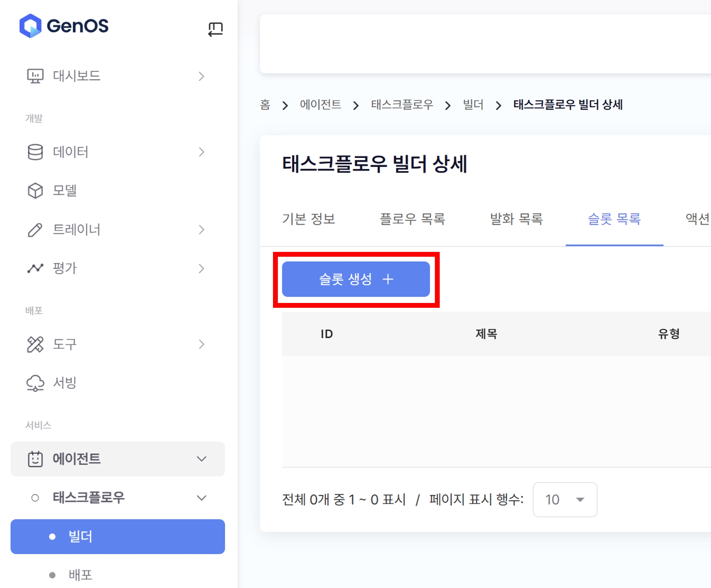The width and height of the screenshot is (711, 588).
Task: Open 서빙 via its cloud icon
Action: [35, 383]
